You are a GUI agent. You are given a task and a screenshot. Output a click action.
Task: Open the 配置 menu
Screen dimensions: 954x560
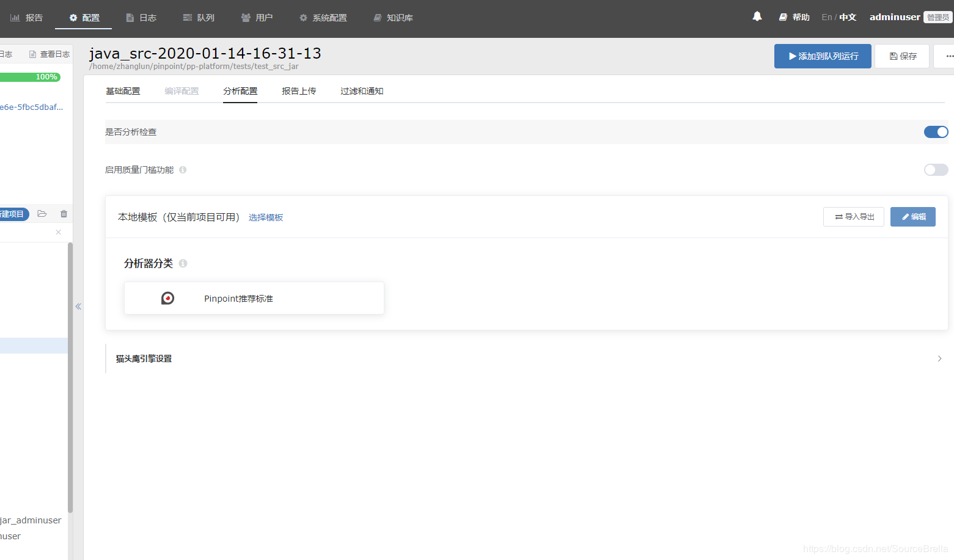(x=84, y=18)
